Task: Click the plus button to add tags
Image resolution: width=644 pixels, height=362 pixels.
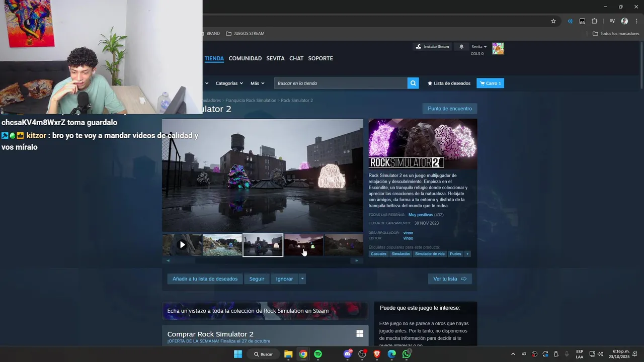Action: (x=467, y=254)
